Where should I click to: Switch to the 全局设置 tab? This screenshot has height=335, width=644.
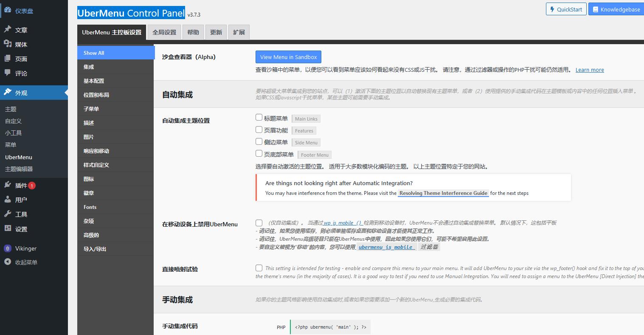pyautogui.click(x=164, y=32)
